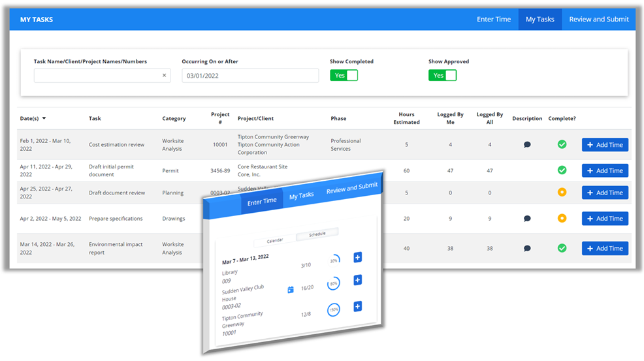This screenshot has width=644, height=361.
Task: Select My Tasks tab in popup card
Action: (x=302, y=195)
